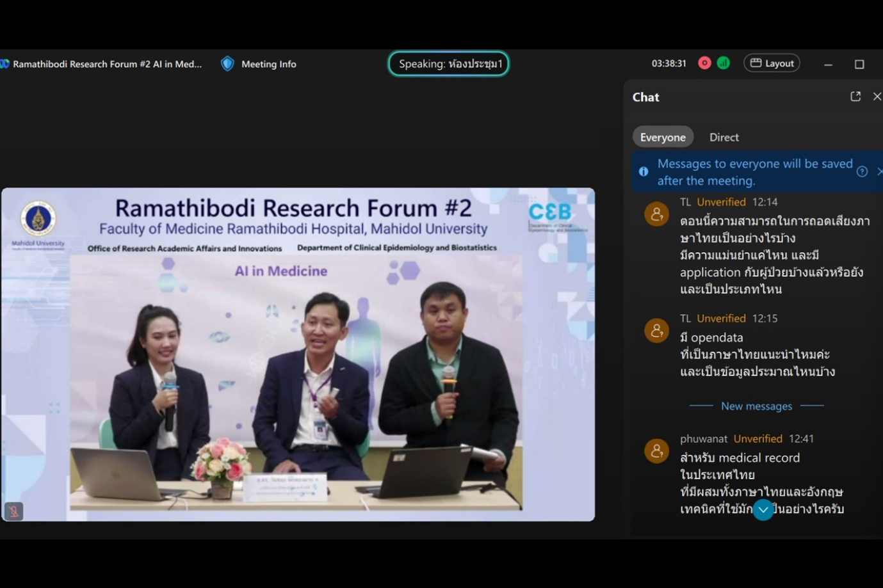Image resolution: width=883 pixels, height=588 pixels.
Task: Minimize the meeting window
Action: [828, 64]
